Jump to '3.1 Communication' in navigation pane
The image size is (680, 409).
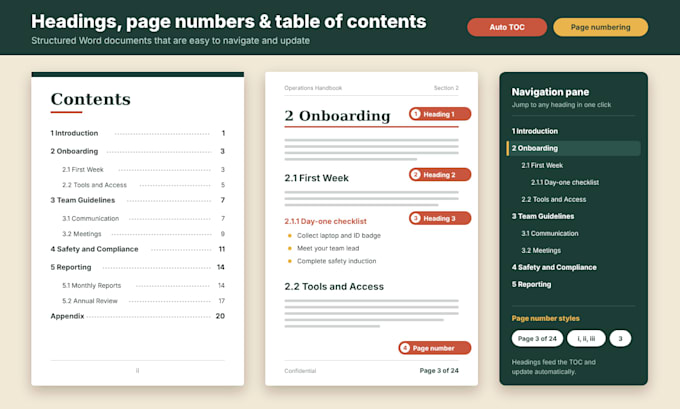tap(549, 233)
